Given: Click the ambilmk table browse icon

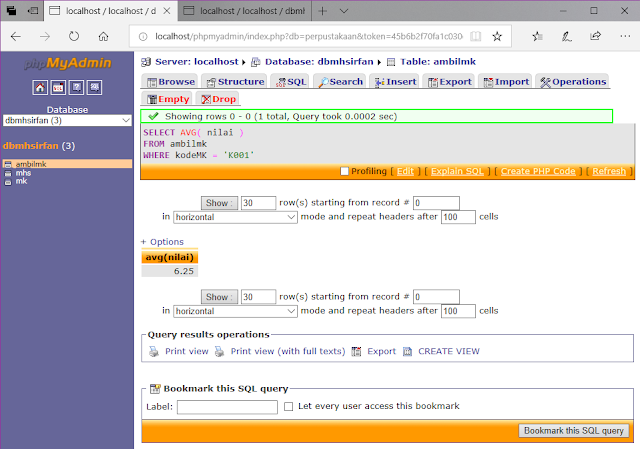Looking at the screenshot, I should 8,164.
